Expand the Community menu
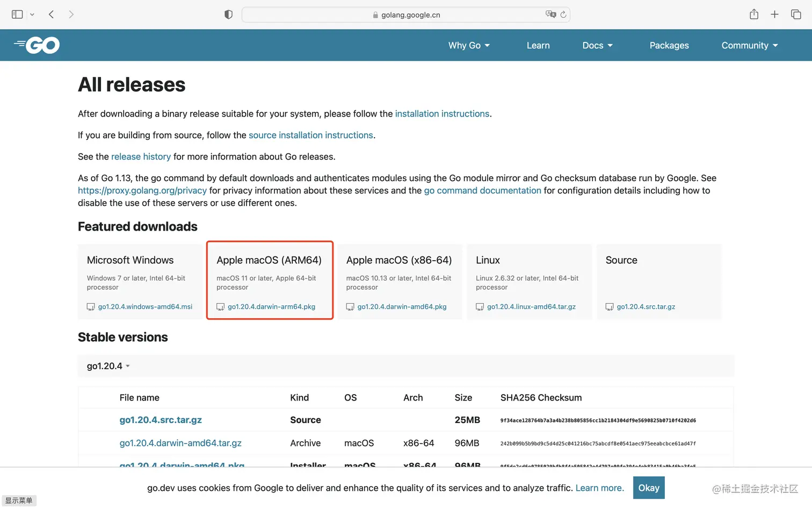 pos(750,46)
